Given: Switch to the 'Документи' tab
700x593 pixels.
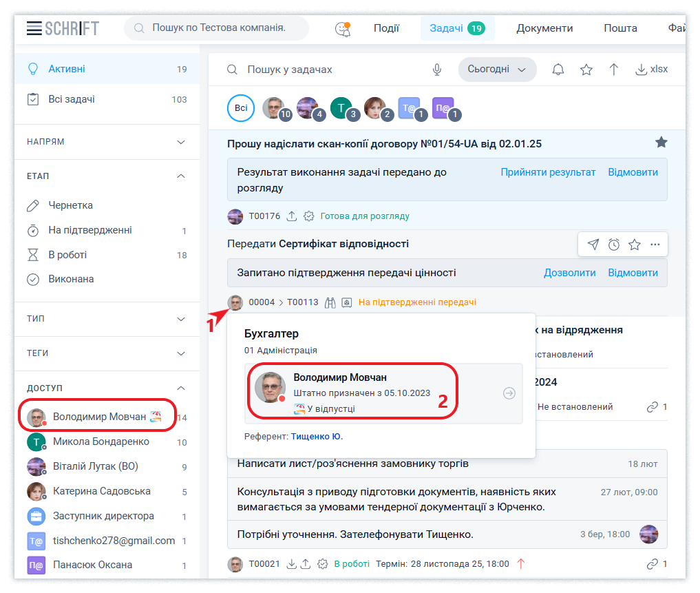Looking at the screenshot, I should (x=544, y=28).
